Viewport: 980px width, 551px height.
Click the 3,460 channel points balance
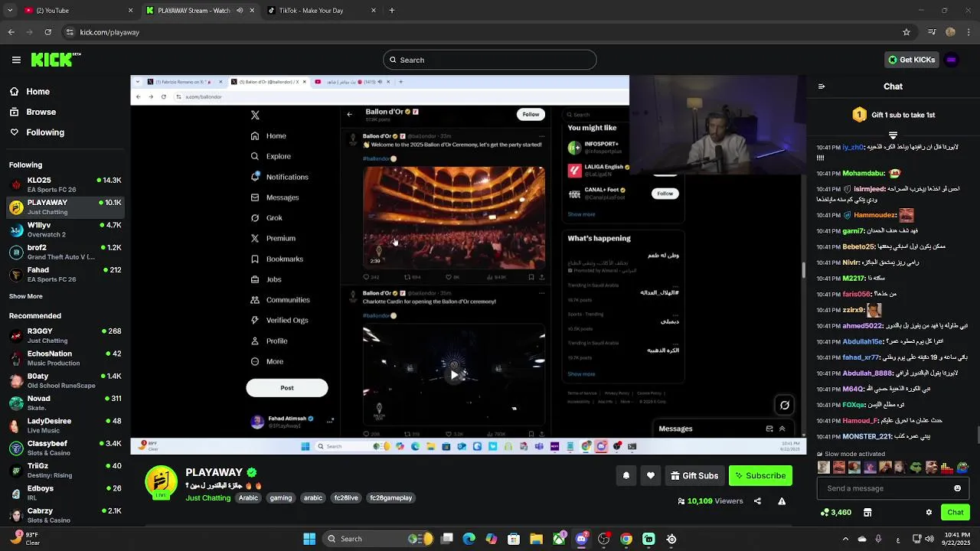pos(835,512)
